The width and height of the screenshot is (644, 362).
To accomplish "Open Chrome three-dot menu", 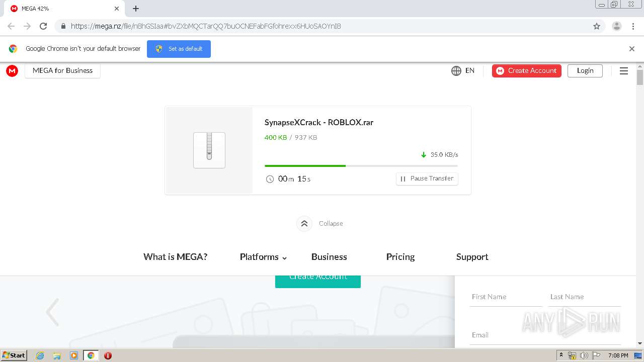I will tap(633, 26).
